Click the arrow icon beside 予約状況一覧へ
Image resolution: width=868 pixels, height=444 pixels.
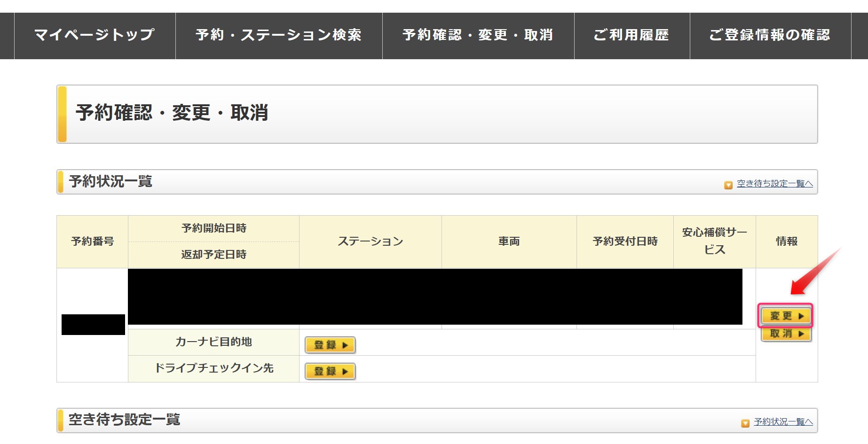click(x=745, y=423)
